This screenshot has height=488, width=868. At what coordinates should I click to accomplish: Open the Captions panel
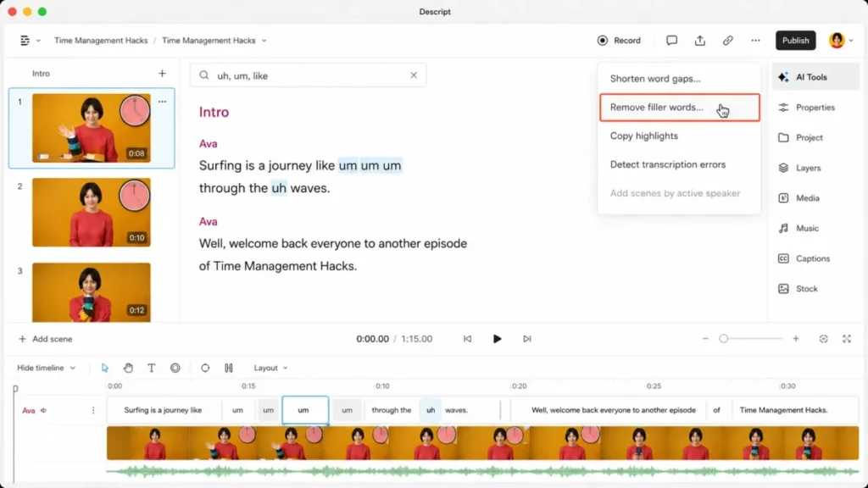(x=815, y=258)
